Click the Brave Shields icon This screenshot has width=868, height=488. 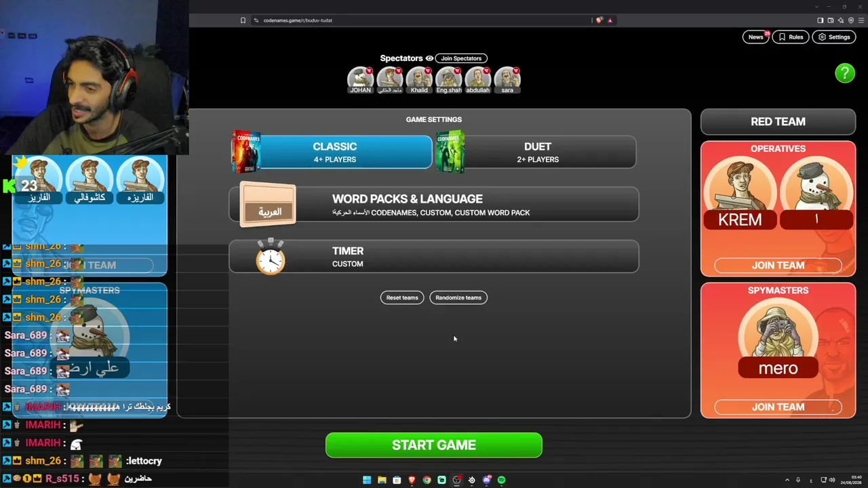tap(599, 20)
